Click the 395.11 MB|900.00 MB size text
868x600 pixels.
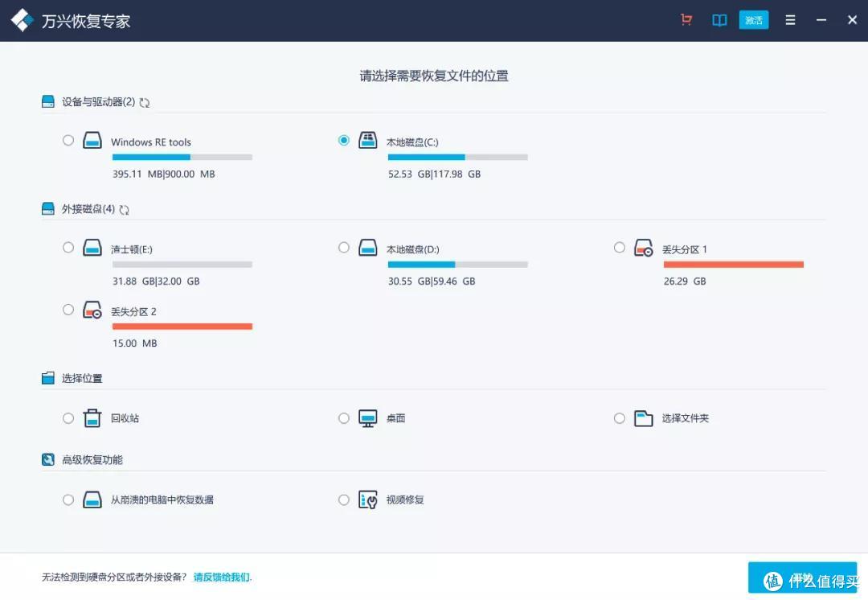point(164,174)
